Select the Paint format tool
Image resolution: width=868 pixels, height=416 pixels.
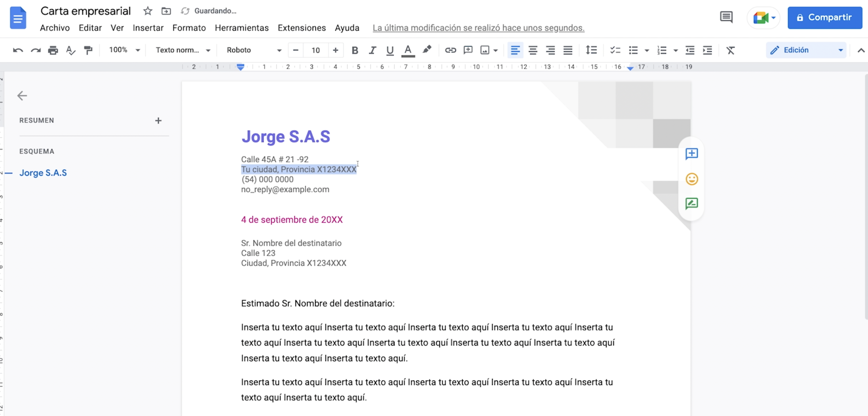(x=88, y=50)
